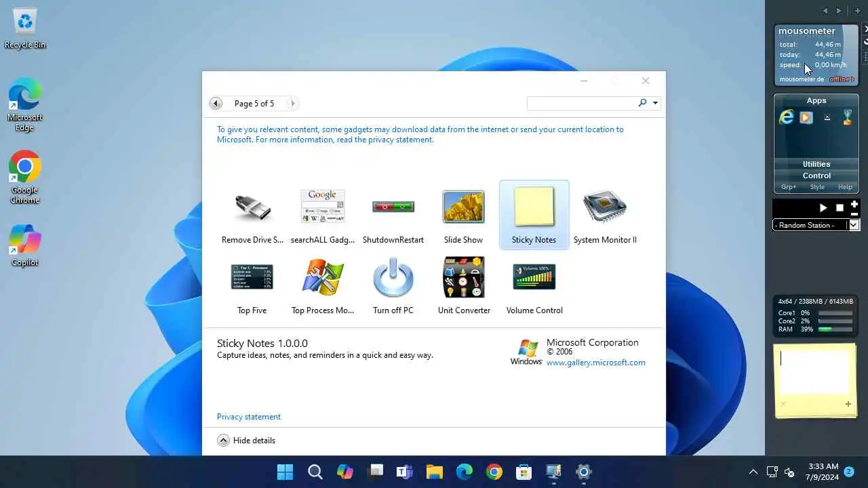Image resolution: width=868 pixels, height=488 pixels.
Task: Select the Top Five gadget icon
Action: tap(252, 277)
